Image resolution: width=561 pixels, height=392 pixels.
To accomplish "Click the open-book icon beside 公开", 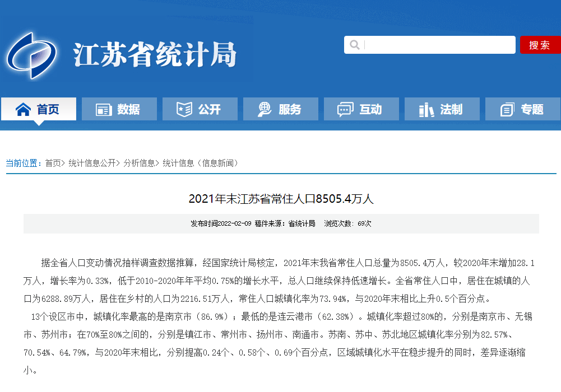I will pos(184,109).
